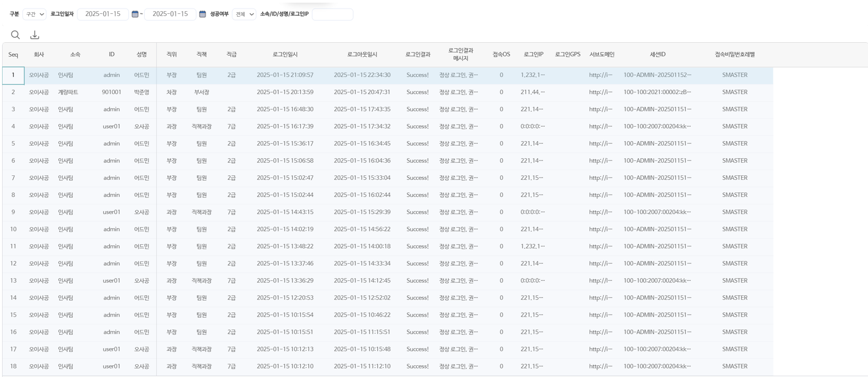This screenshot has height=377, width=868.
Task: Open the 성공여부 dropdown showing 전체
Action: (245, 14)
